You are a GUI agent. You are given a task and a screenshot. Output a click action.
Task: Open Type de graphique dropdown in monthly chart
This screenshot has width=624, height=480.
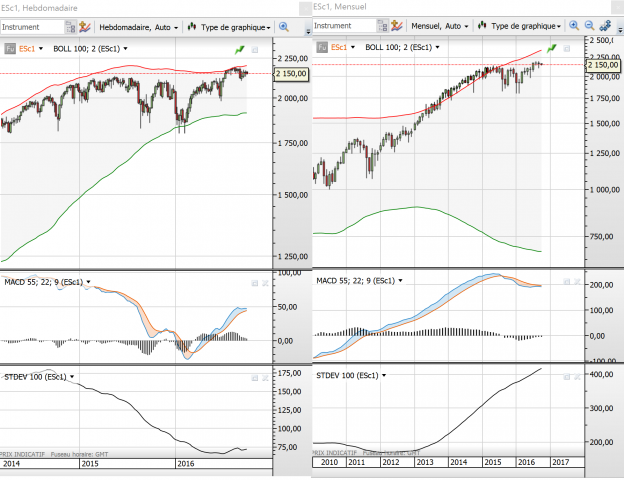(x=526, y=26)
